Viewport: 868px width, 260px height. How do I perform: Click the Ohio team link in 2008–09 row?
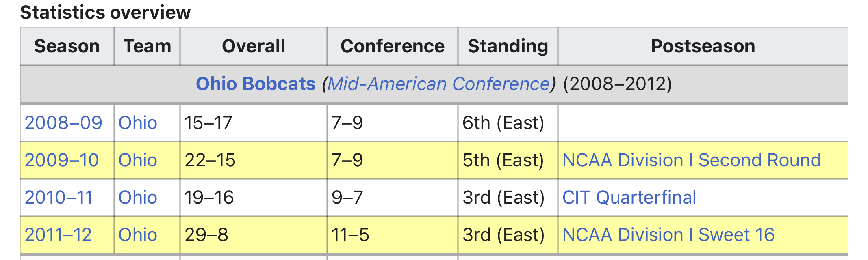pyautogui.click(x=138, y=123)
